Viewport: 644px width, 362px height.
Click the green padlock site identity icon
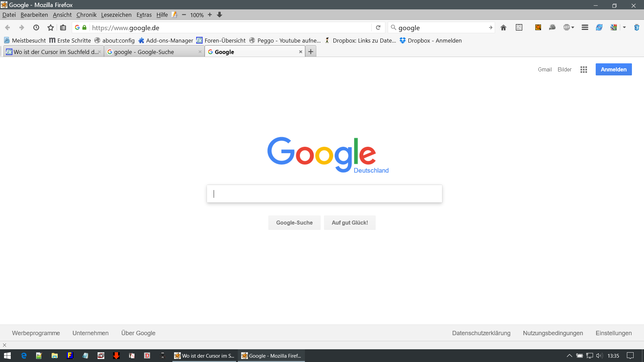(x=85, y=28)
